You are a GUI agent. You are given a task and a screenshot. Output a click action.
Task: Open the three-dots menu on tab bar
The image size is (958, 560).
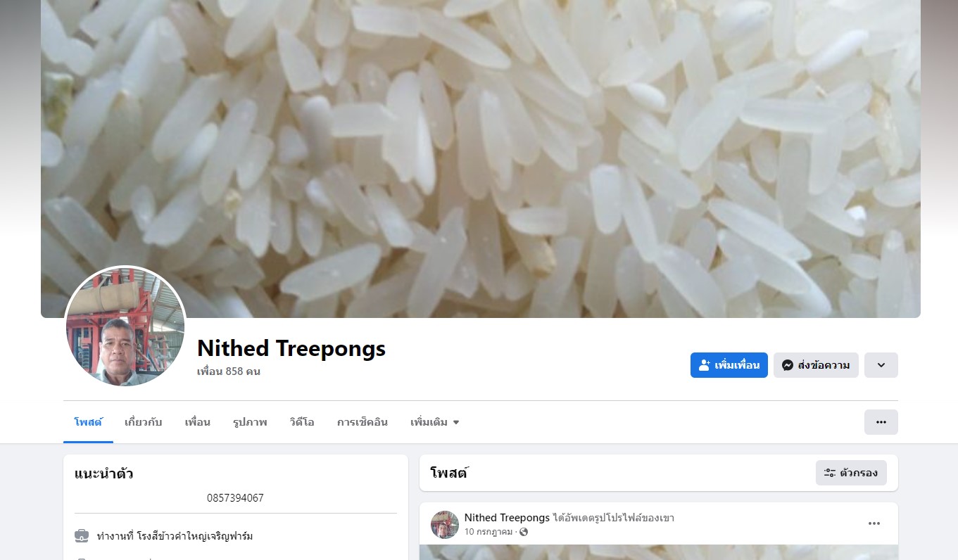coord(881,422)
